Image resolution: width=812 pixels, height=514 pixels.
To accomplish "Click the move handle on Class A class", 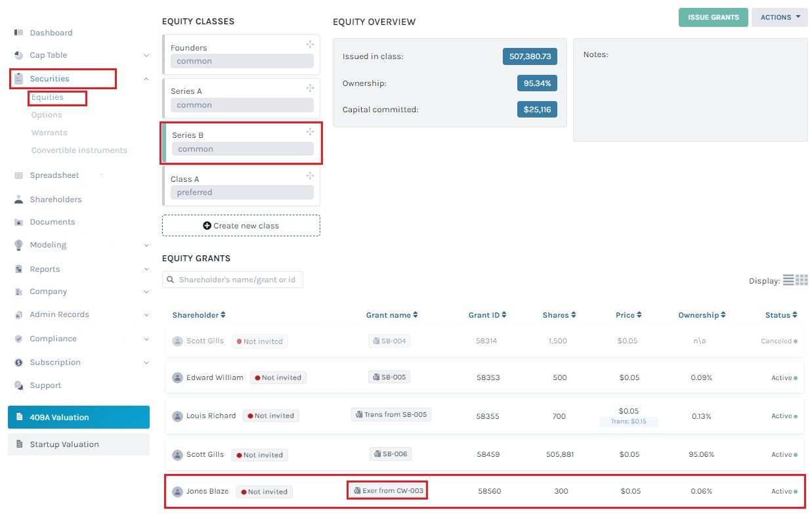I will click(x=310, y=176).
